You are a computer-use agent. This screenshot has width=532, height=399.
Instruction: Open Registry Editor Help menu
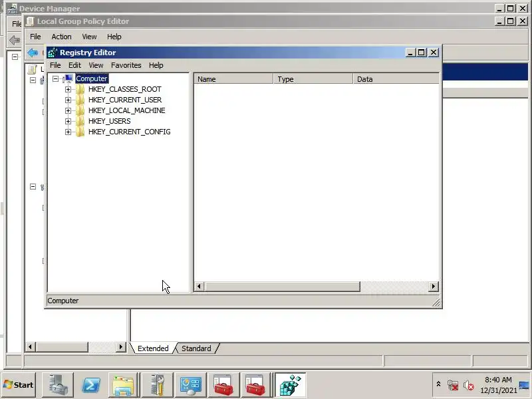(156, 65)
